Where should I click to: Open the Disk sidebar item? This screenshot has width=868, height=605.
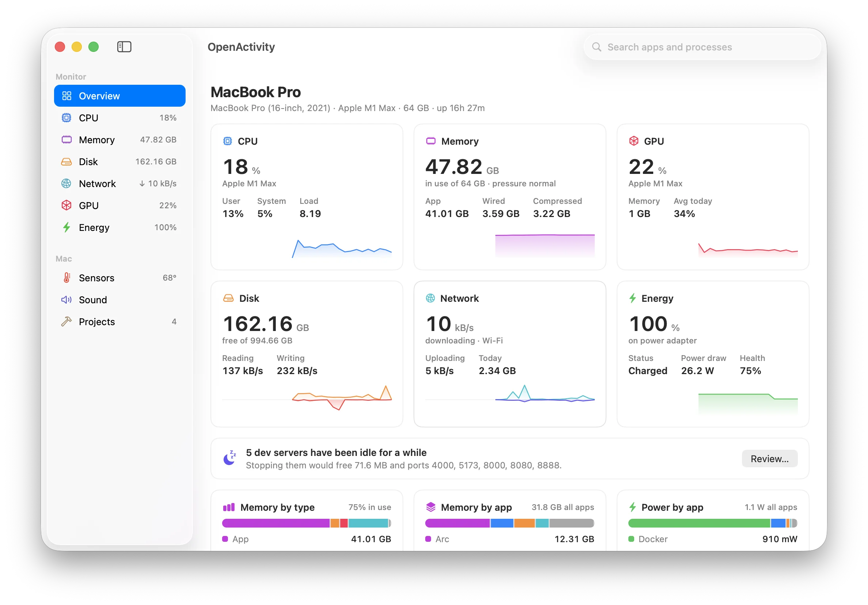[x=119, y=161]
